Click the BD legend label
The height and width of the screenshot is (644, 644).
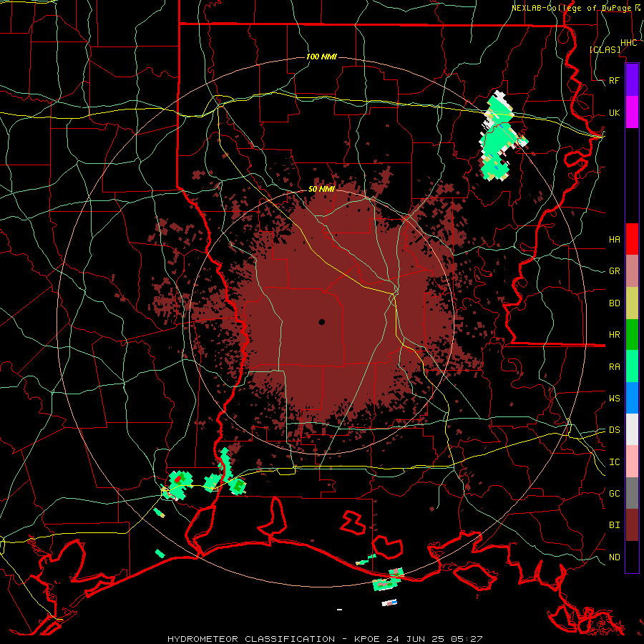(x=615, y=303)
